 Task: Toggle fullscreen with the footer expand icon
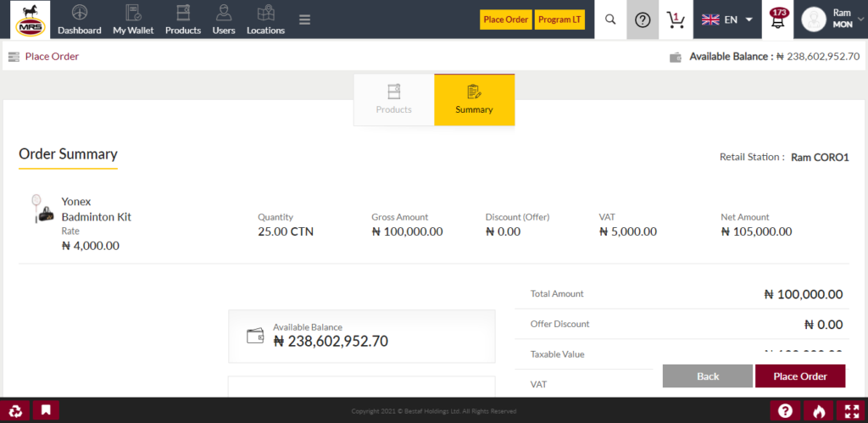point(851,411)
